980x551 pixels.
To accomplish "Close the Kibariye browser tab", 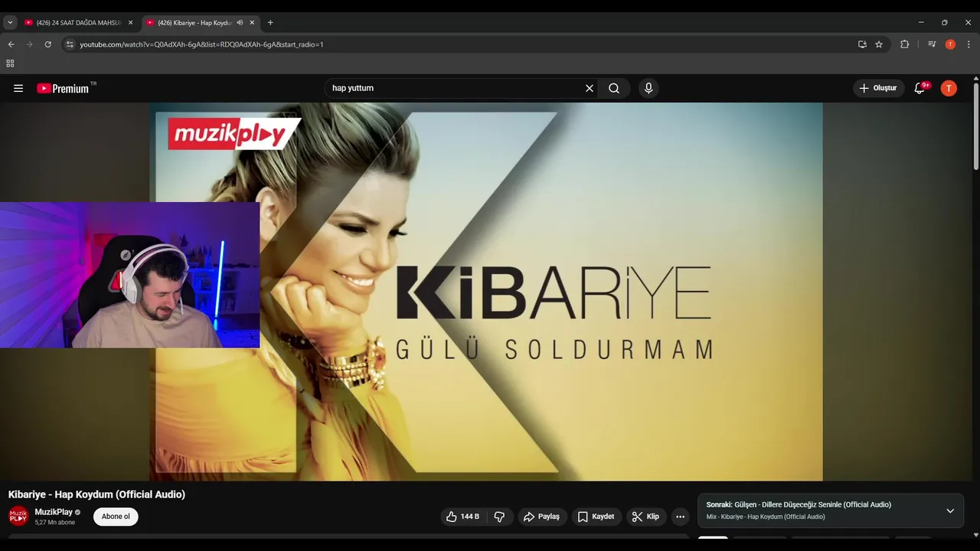I will pos(252,23).
